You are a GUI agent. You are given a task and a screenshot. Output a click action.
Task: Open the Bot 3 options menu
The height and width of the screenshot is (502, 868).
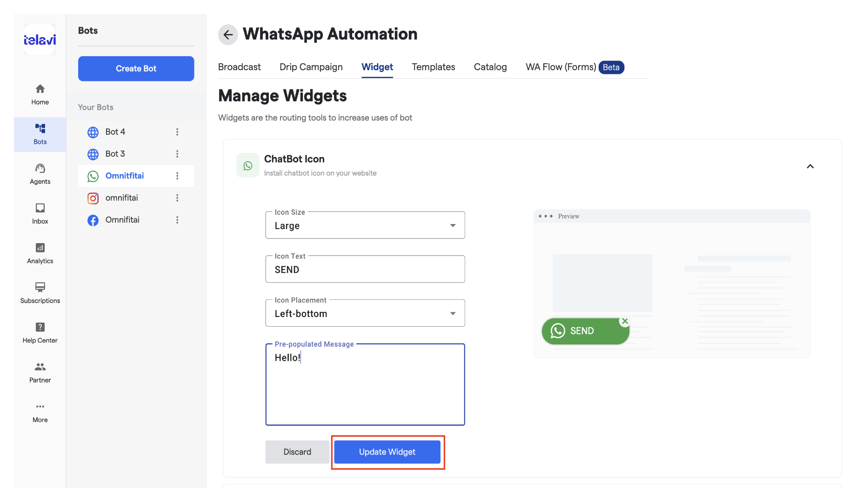click(177, 154)
